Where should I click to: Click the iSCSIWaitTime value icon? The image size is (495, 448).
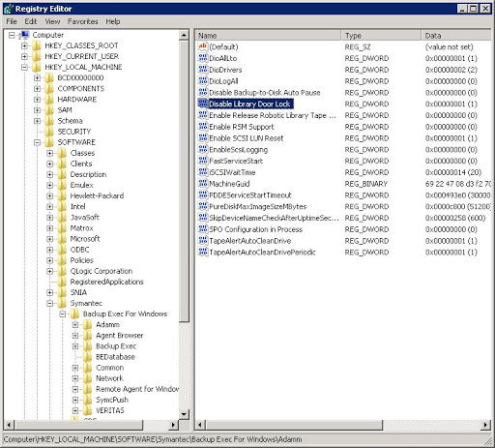tap(203, 172)
